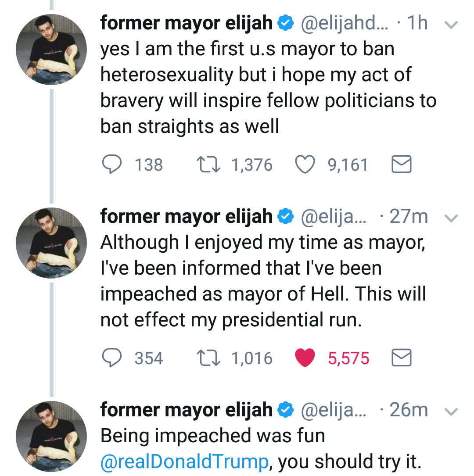Open the 1h timestamp of first tweet
Image resolution: width=474 pixels, height=476 pixels.
coord(417,24)
